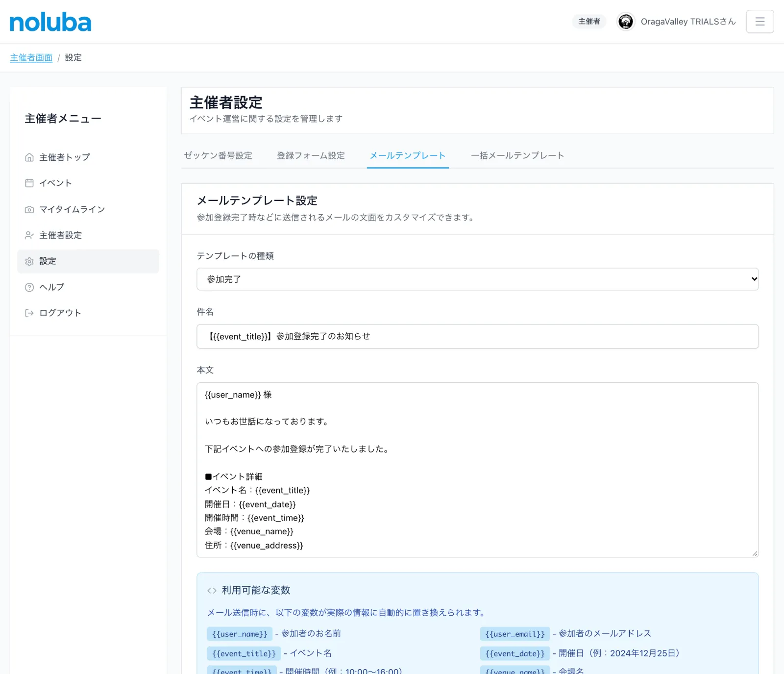
Task: Click the {{event_date}} variable chip
Action: 515,653
